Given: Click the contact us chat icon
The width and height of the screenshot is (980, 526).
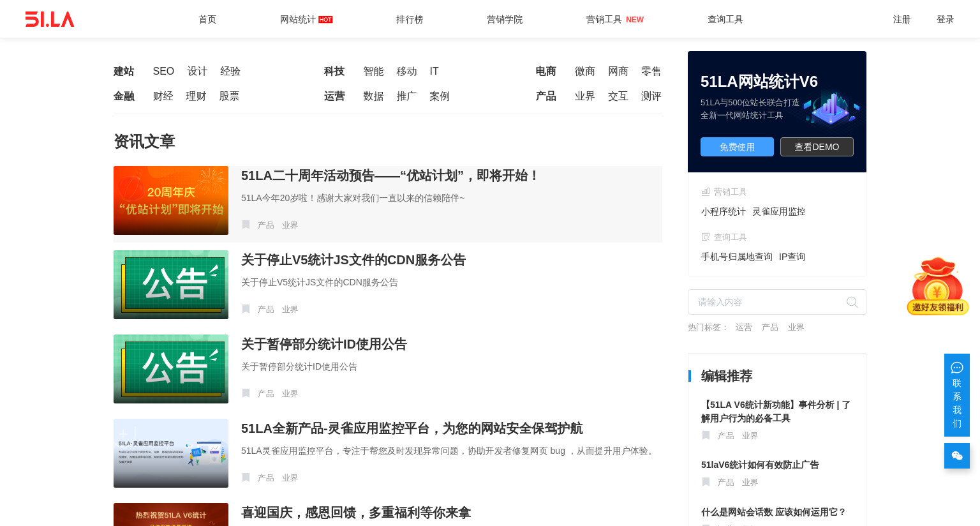Looking at the screenshot, I should [x=956, y=368].
